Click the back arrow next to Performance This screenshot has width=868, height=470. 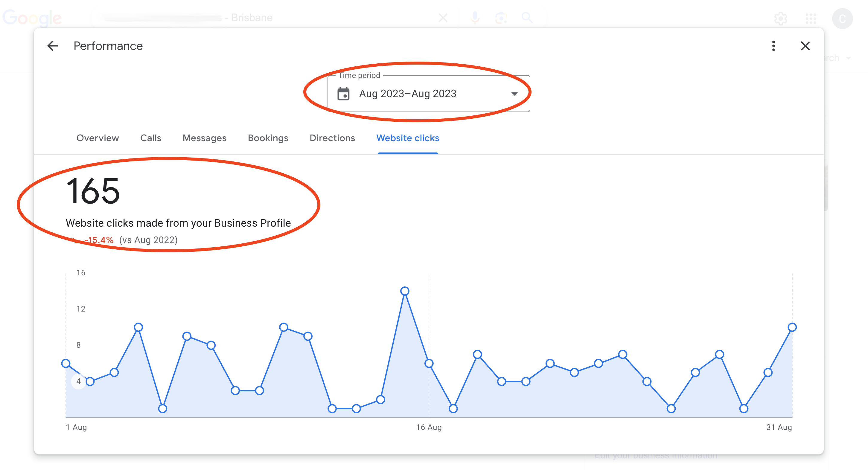[53, 46]
